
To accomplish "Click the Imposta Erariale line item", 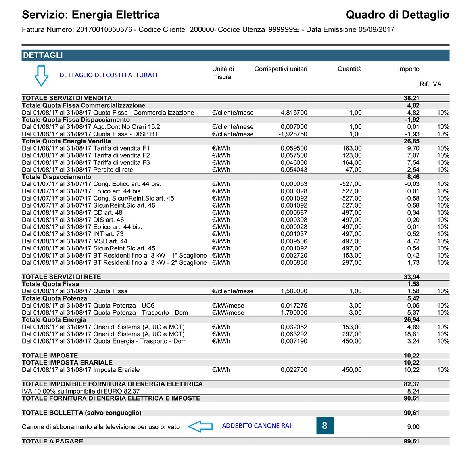I will click(x=236, y=370).
